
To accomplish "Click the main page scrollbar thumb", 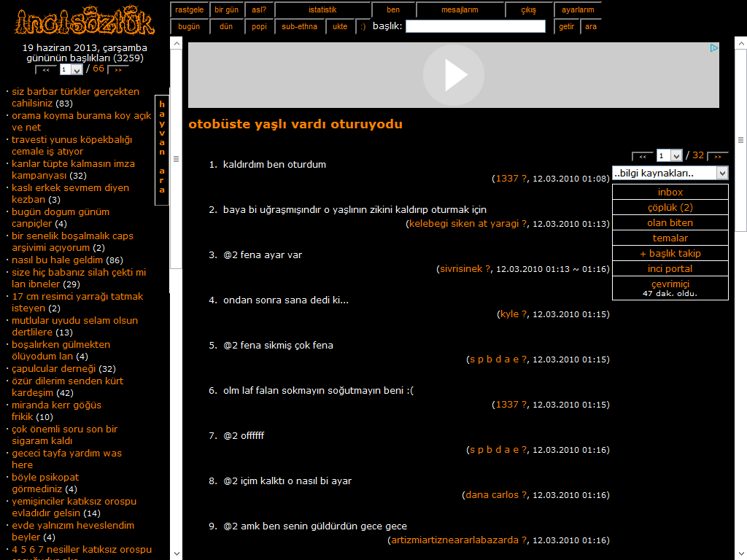I will click(x=741, y=140).
